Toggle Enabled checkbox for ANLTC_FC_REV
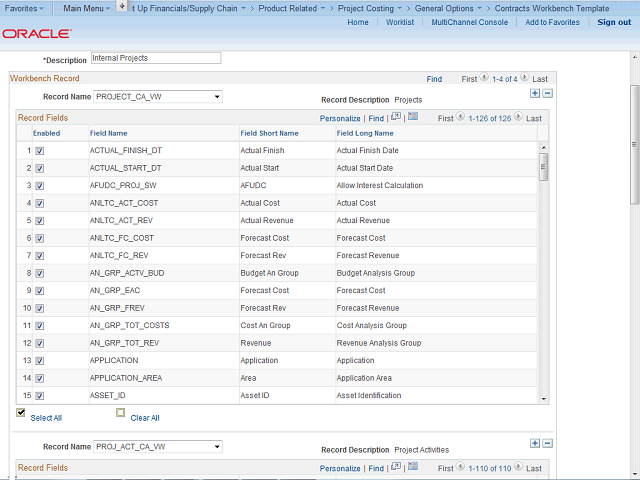Viewport: 640px width, 480px height. [40, 256]
